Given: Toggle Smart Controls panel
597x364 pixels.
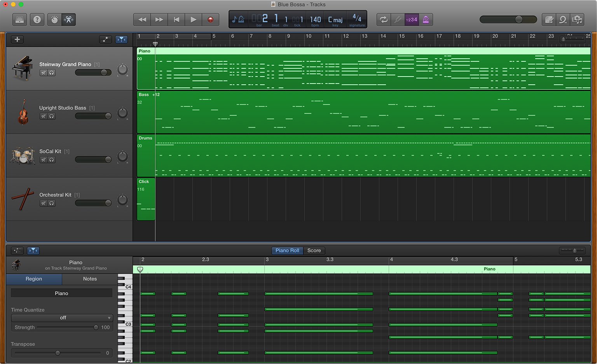Looking at the screenshot, I should (54, 19).
